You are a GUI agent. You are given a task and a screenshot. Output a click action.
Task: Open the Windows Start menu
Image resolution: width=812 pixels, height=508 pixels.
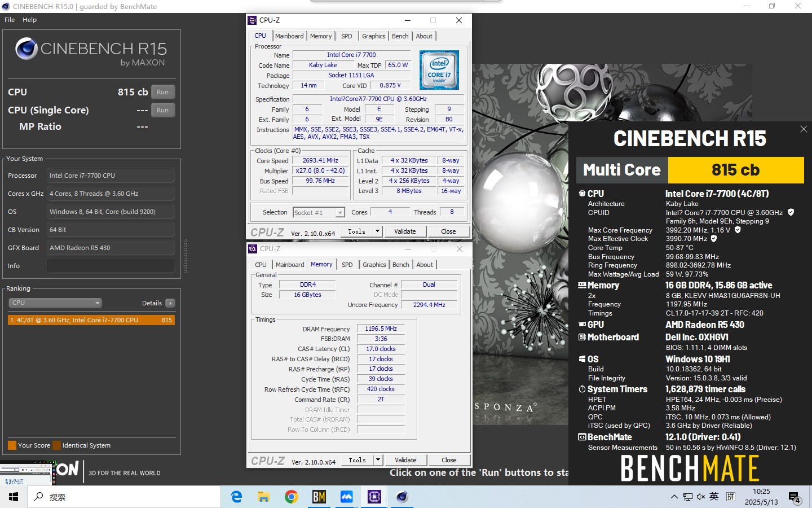click(14, 497)
